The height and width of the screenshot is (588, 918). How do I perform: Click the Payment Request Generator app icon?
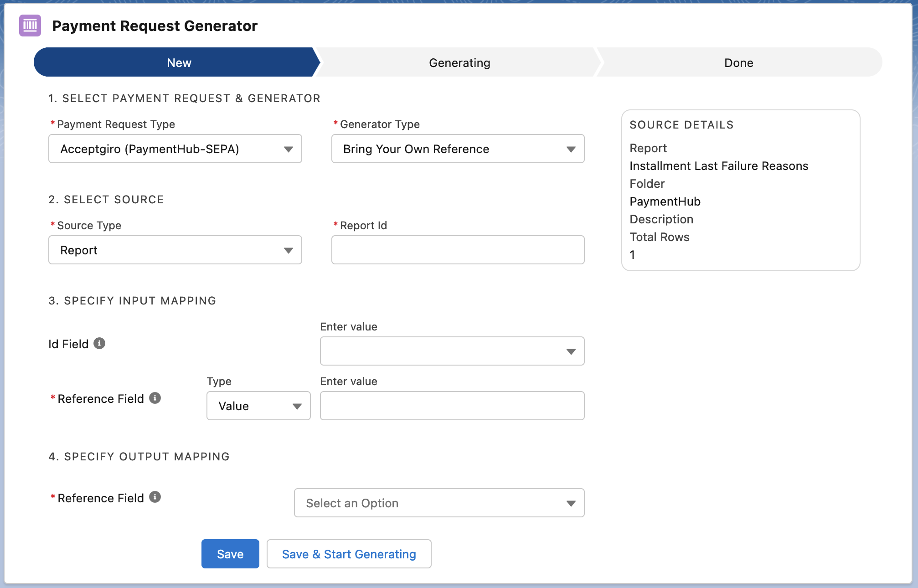(30, 26)
